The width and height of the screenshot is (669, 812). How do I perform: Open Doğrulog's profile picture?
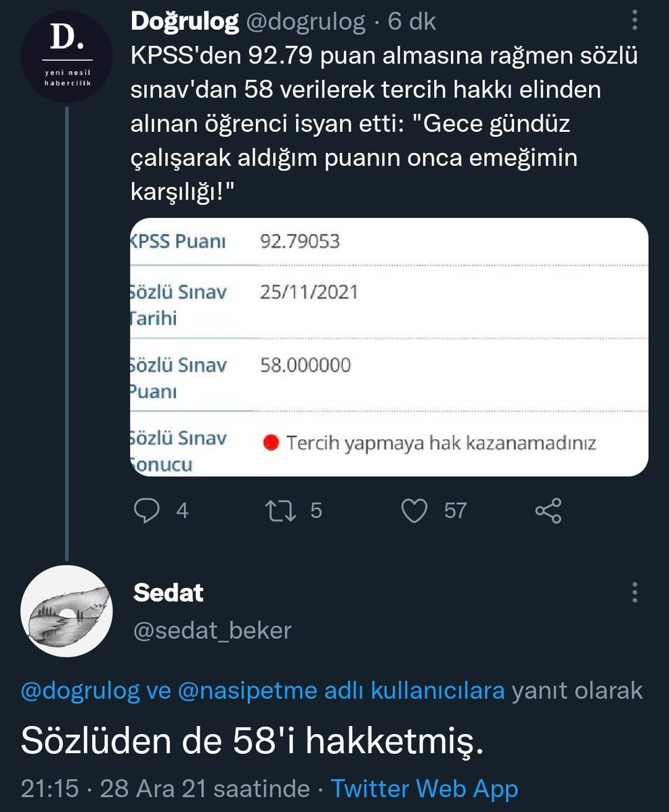(65, 56)
